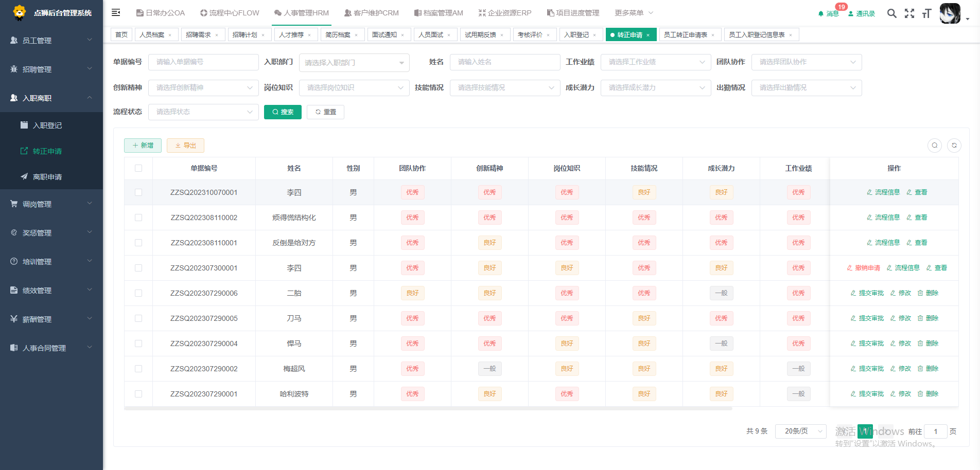The height and width of the screenshot is (470, 980).
Task: Select 转正申请 in the sidebar
Action: tap(51, 151)
